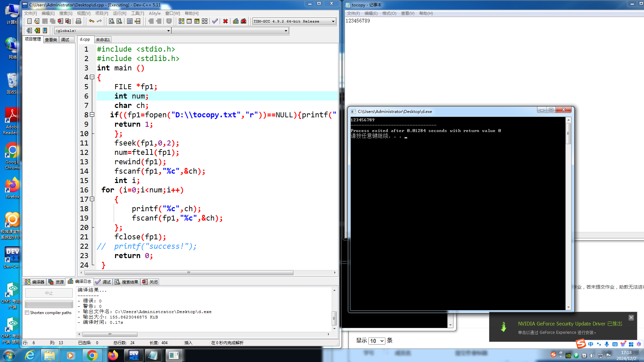The image size is (644, 362).
Task: Click the Find magnifier toolbar icon
Action: (x=112, y=21)
